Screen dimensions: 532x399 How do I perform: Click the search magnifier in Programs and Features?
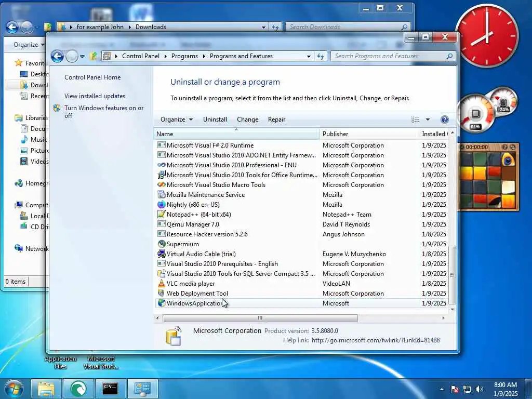tap(449, 56)
